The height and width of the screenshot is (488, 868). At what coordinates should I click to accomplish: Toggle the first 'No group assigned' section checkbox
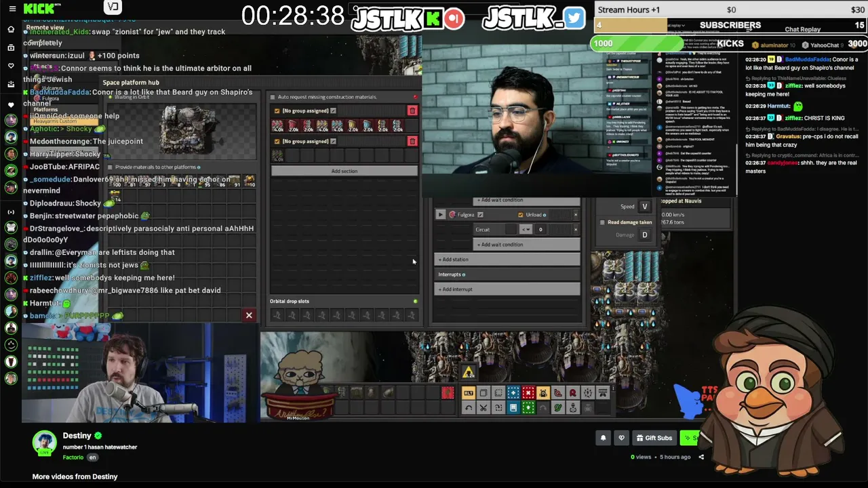277,110
